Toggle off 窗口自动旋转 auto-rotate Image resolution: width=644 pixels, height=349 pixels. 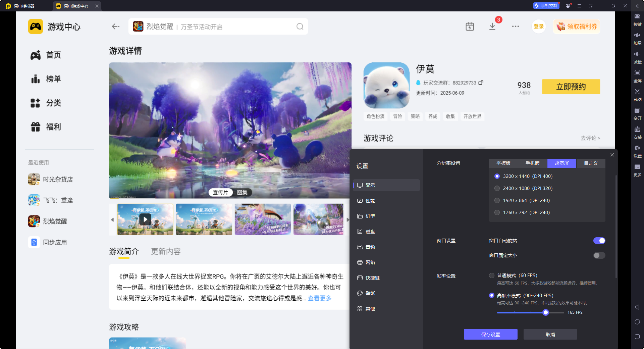(599, 241)
